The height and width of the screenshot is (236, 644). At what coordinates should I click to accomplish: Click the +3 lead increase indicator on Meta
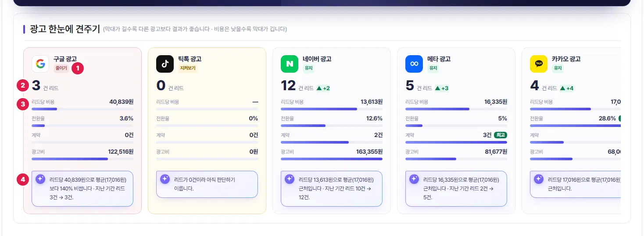[442, 88]
